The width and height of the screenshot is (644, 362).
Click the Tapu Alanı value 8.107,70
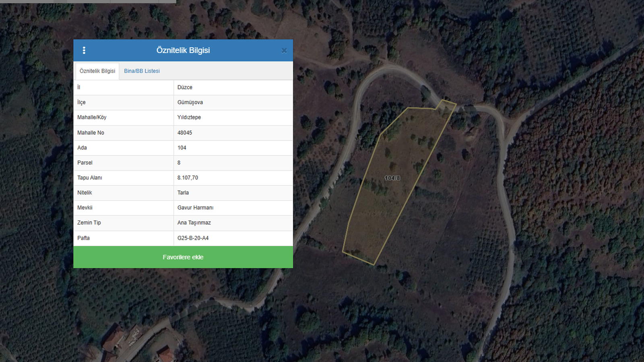tap(188, 178)
